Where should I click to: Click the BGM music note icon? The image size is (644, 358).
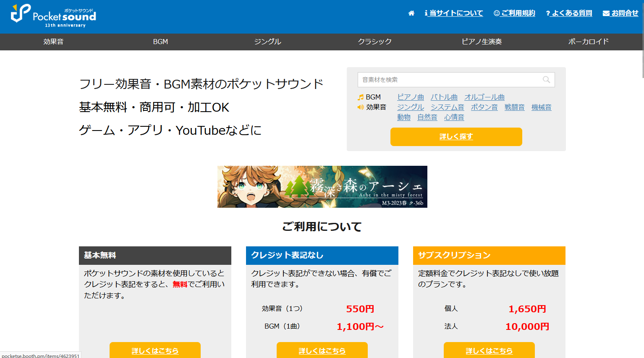[x=360, y=97]
